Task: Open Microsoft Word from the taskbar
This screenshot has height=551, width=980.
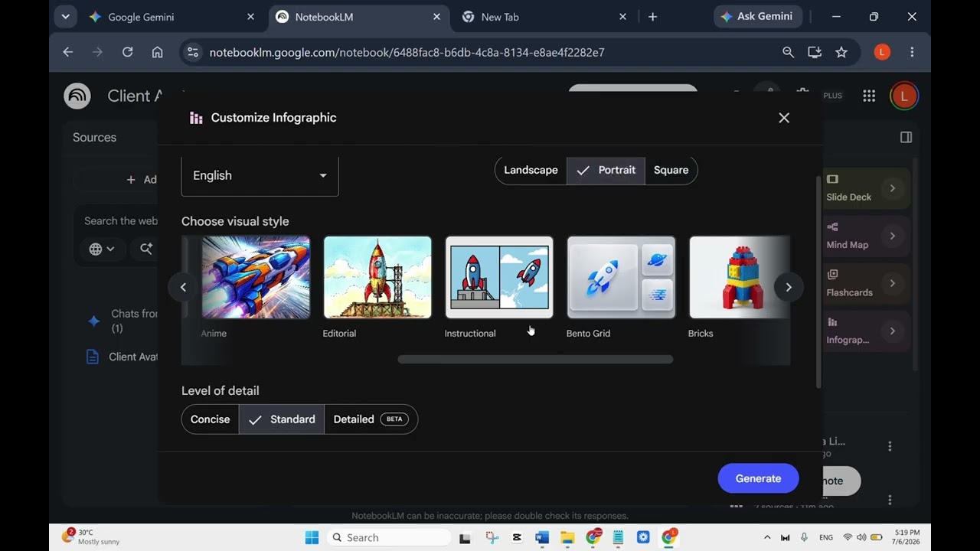Action: point(542,538)
